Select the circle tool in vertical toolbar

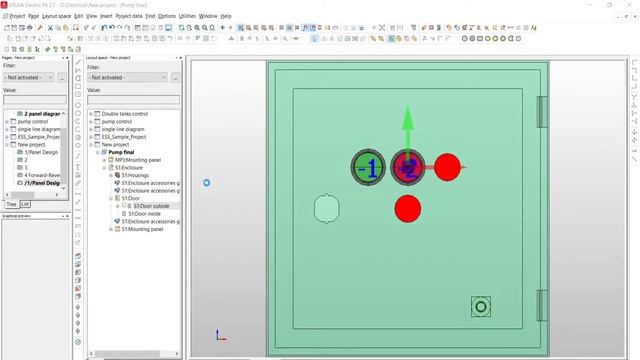(x=78, y=105)
